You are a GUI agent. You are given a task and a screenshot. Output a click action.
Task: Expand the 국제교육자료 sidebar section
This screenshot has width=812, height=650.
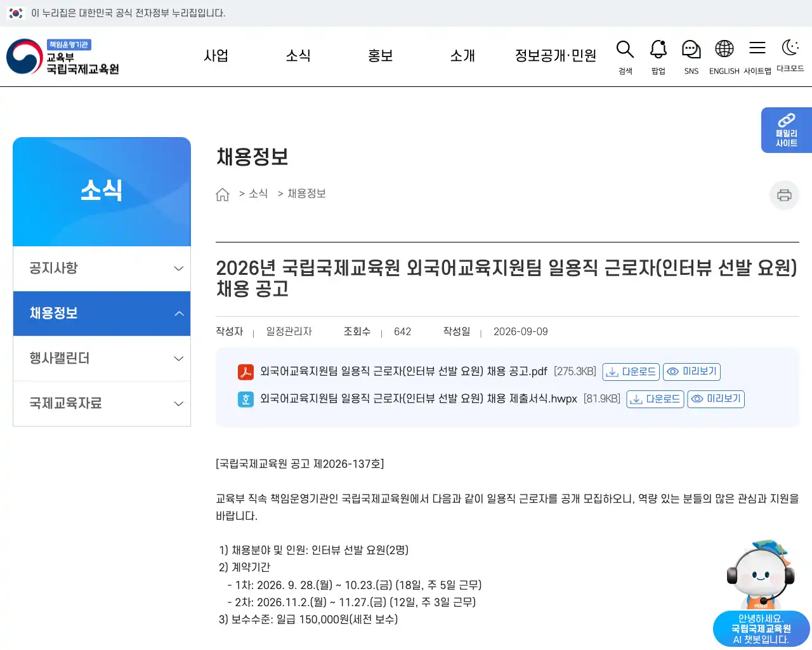(101, 404)
